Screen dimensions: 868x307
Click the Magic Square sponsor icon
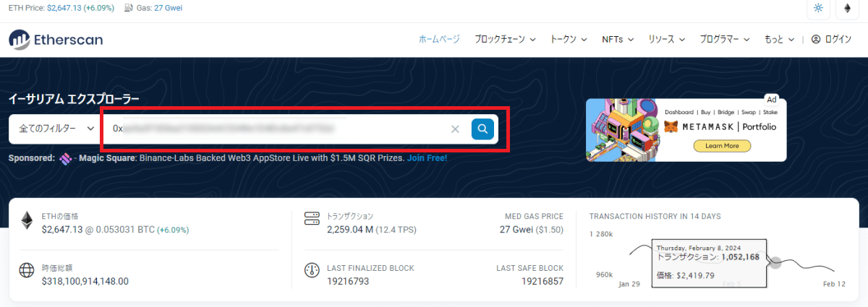click(x=66, y=157)
